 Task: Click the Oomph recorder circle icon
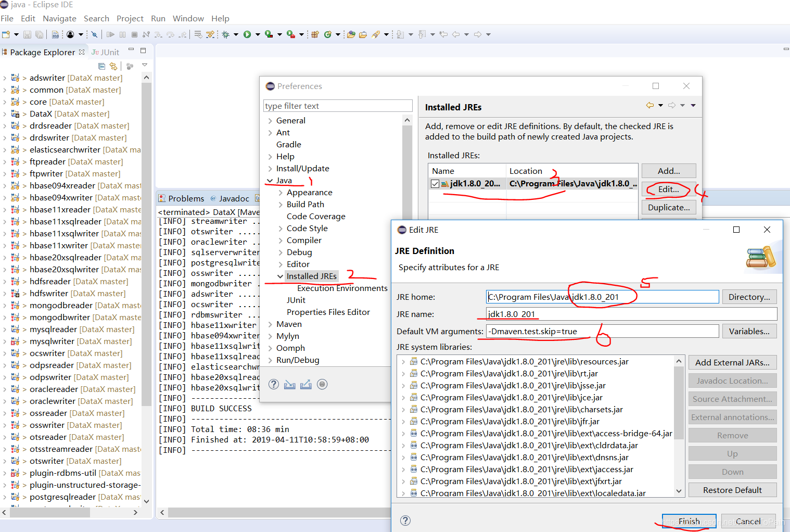tap(322, 384)
